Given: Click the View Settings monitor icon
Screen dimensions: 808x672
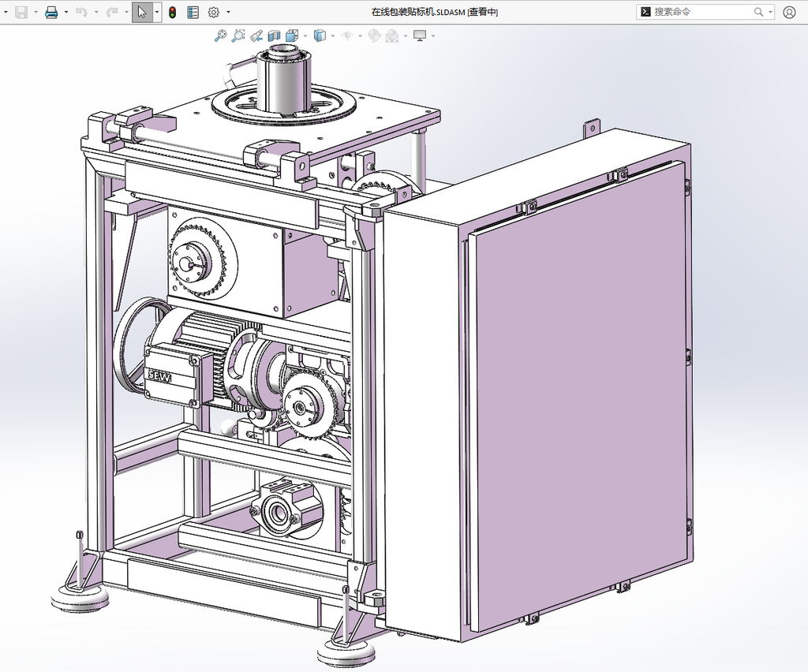Looking at the screenshot, I should (x=420, y=35).
